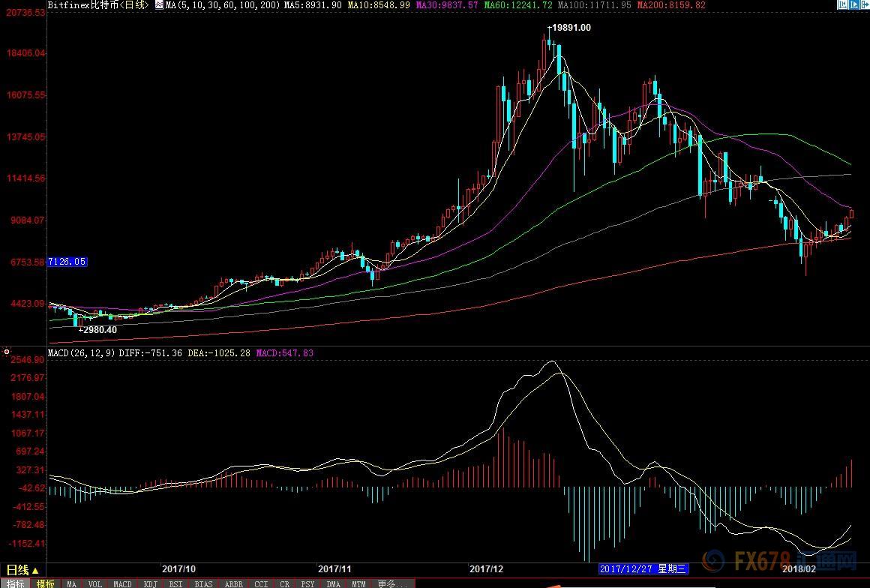Image resolution: width=870 pixels, height=588 pixels.
Task: Click the 7126.05 price label on axis
Action: point(67,262)
